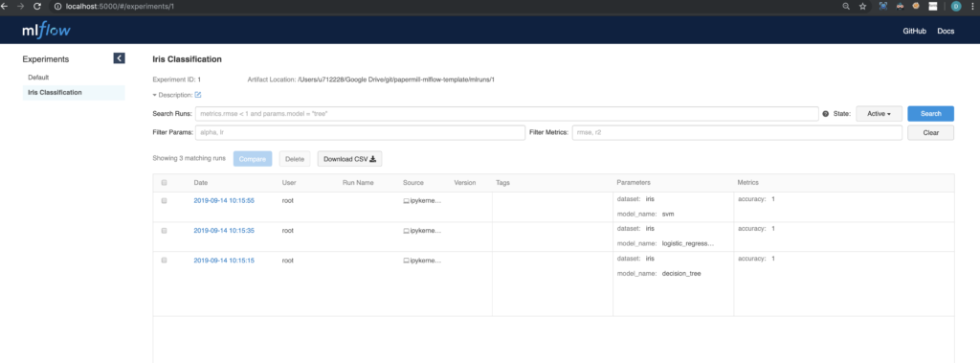Open run dated 2019-09-14 10:15:35
The width and height of the screenshot is (980, 363).
tap(224, 230)
